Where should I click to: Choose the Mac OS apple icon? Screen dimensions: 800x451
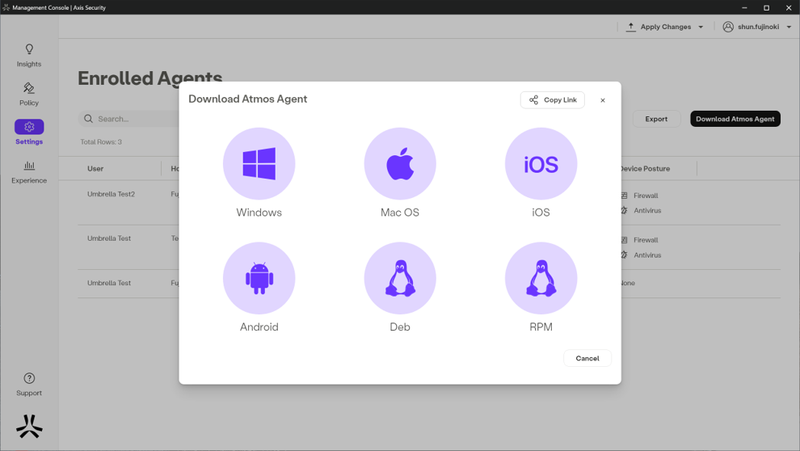400,164
